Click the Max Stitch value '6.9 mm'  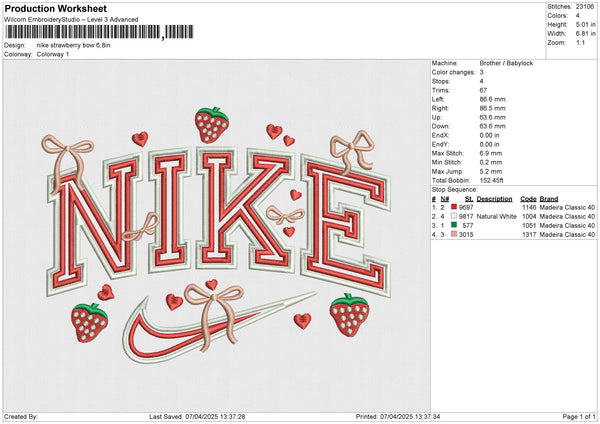[x=491, y=153]
